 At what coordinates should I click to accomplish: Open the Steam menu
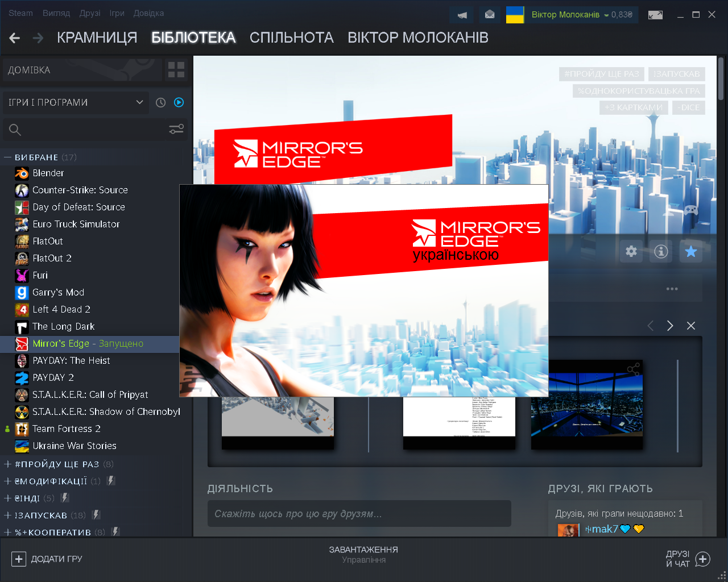[x=20, y=13]
